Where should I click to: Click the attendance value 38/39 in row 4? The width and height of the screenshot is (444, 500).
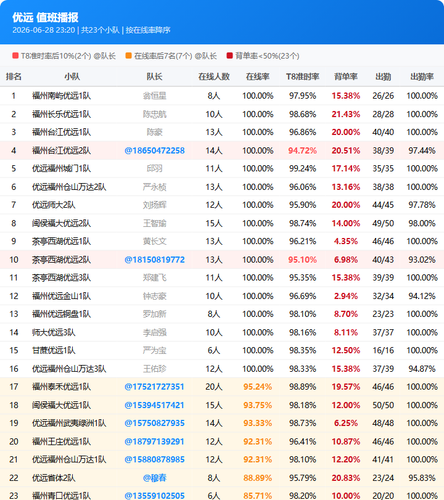pos(383,151)
